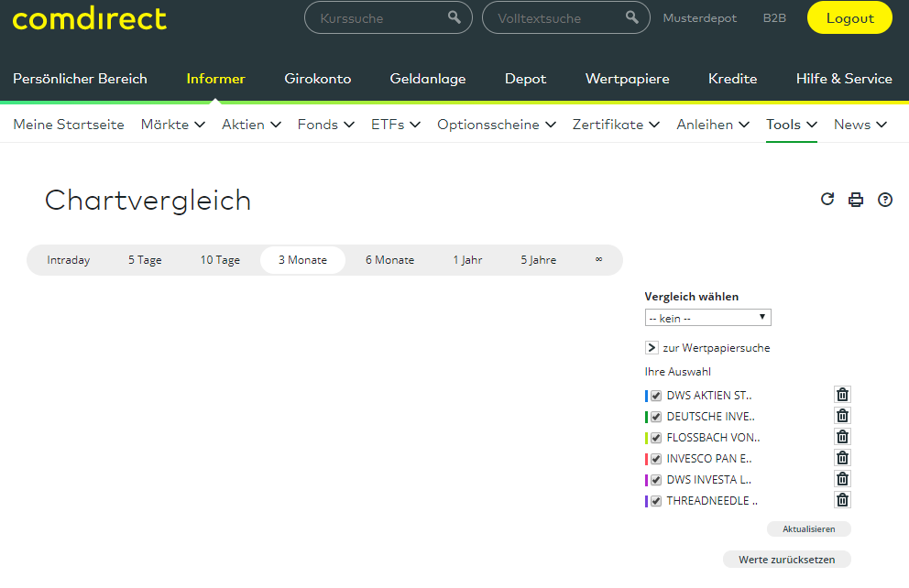This screenshot has height=588, width=909.
Task: Uncheck the DWS AKTIEN ST.. checkbox
Action: [x=656, y=396]
